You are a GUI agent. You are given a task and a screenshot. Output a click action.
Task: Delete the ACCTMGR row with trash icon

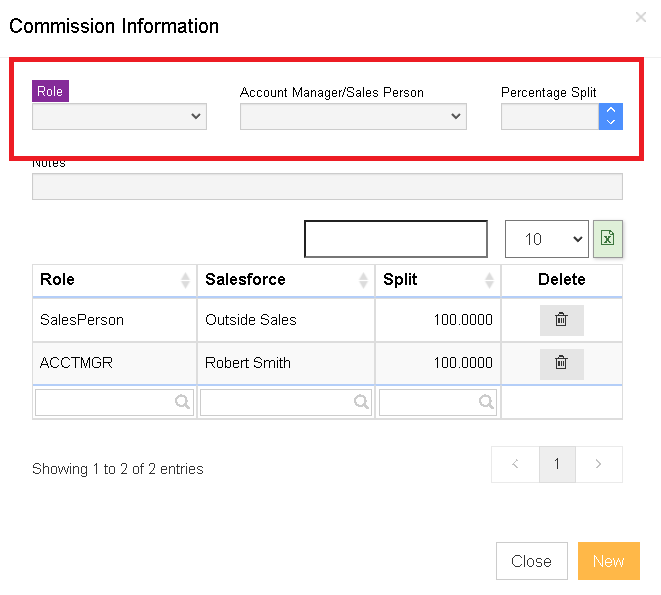pos(562,363)
